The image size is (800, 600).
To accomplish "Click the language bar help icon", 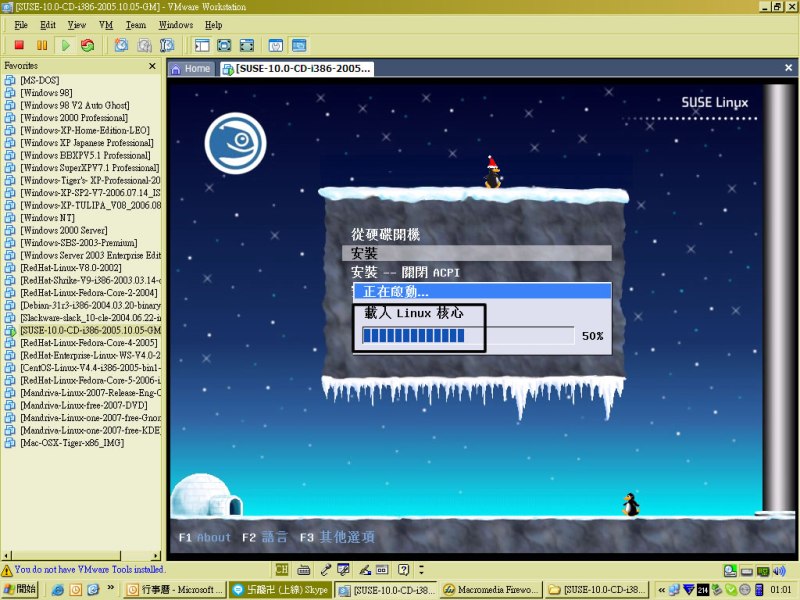I will (404, 569).
